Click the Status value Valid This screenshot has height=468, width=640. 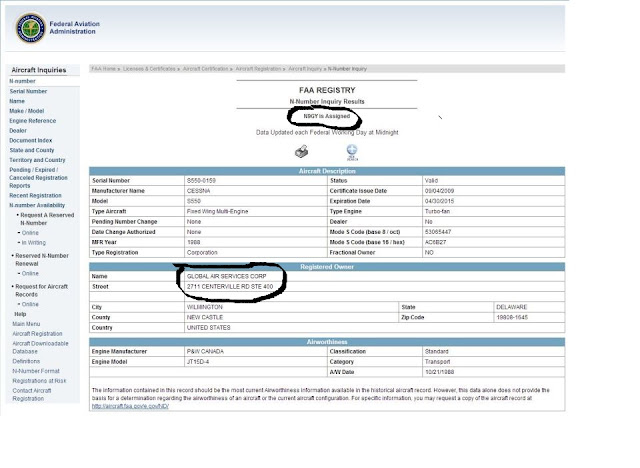[x=431, y=181]
